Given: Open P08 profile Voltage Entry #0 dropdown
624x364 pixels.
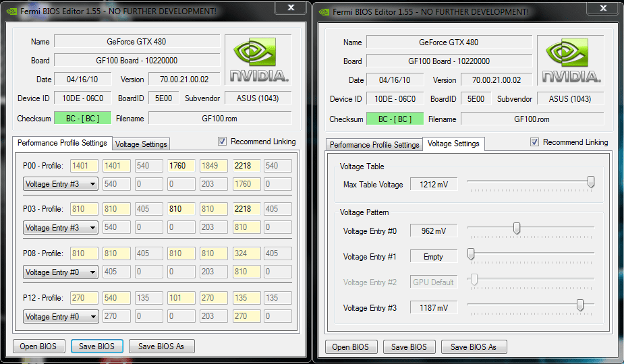Looking at the screenshot, I should (61, 272).
